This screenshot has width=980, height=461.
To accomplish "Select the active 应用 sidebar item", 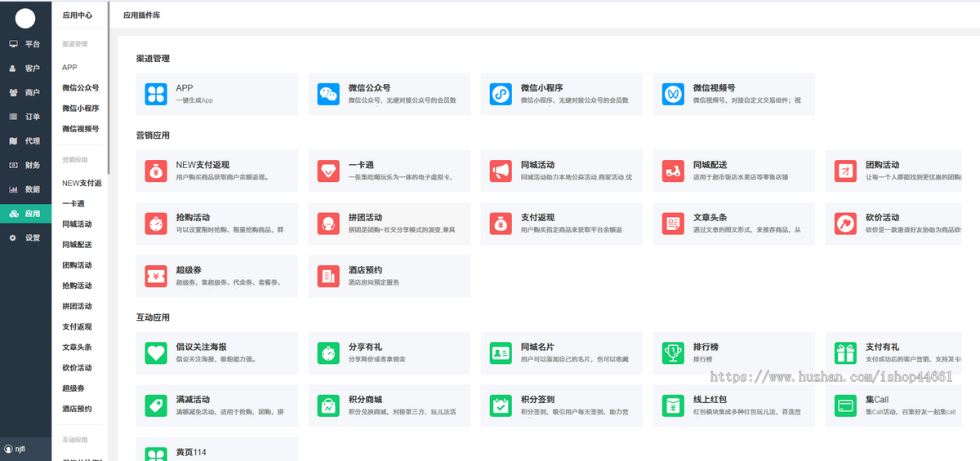I will pyautogui.click(x=26, y=214).
